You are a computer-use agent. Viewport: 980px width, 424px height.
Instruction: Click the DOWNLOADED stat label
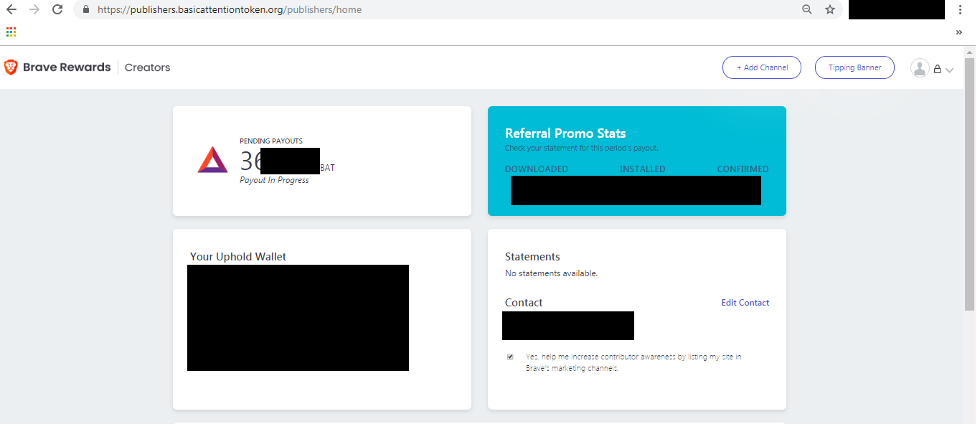(537, 169)
